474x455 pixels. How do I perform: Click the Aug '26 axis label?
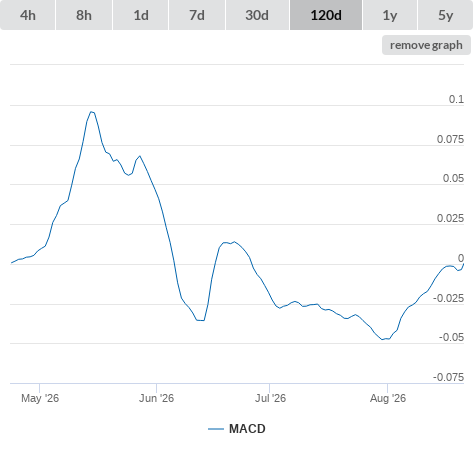click(388, 398)
